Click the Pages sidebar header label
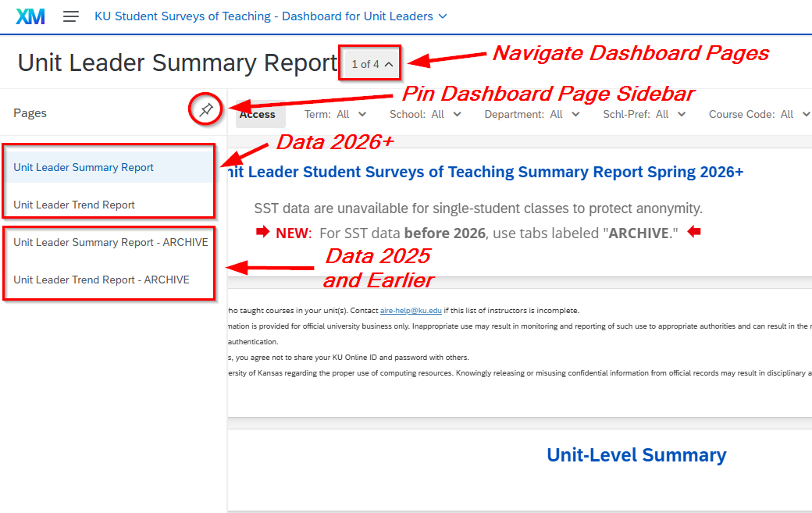This screenshot has width=812, height=513. pyautogui.click(x=30, y=113)
